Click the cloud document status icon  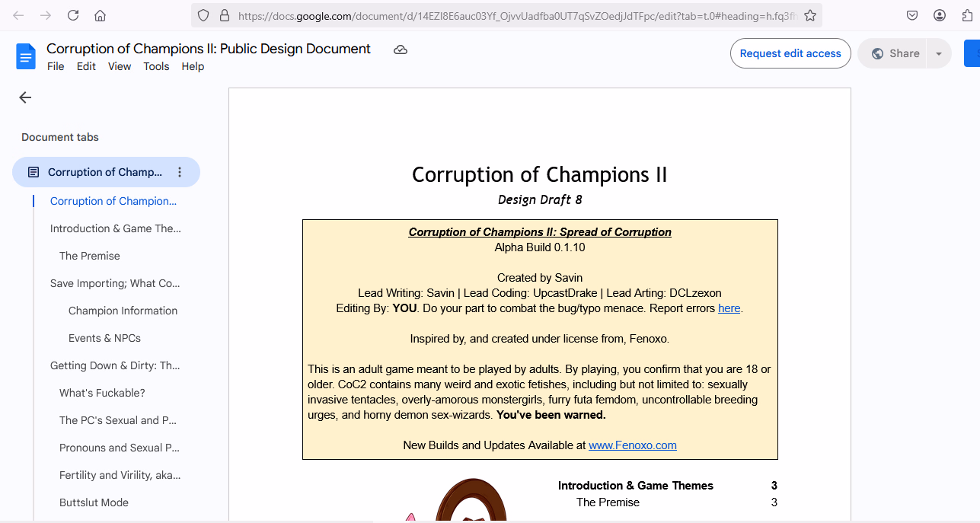pyautogui.click(x=401, y=49)
